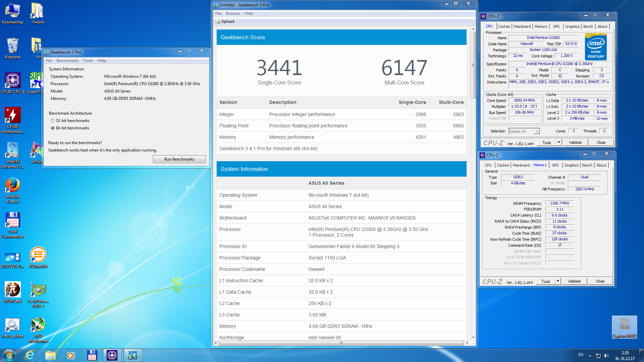Open Tools menu in Geekbench 3 Pro
Screen dimensions: 644x362
[x=88, y=61]
